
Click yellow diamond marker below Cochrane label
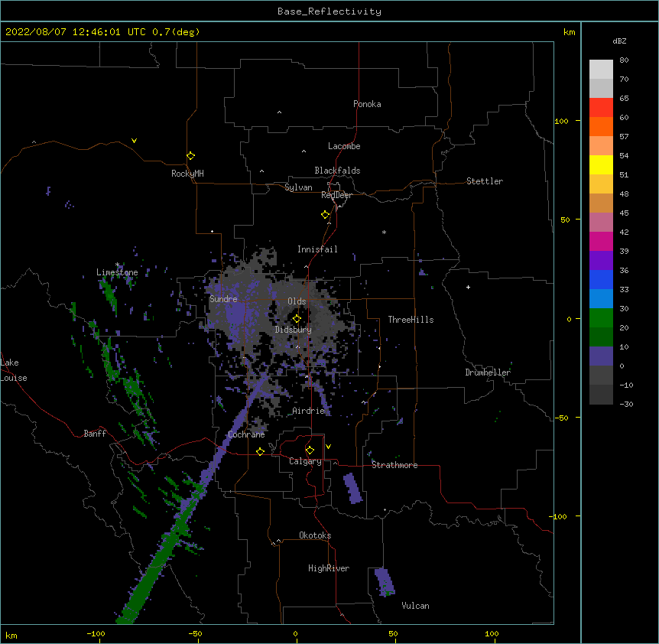coord(260,451)
